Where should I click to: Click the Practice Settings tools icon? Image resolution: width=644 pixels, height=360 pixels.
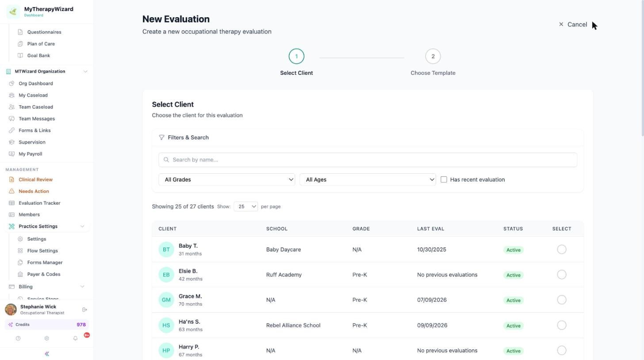point(11,226)
